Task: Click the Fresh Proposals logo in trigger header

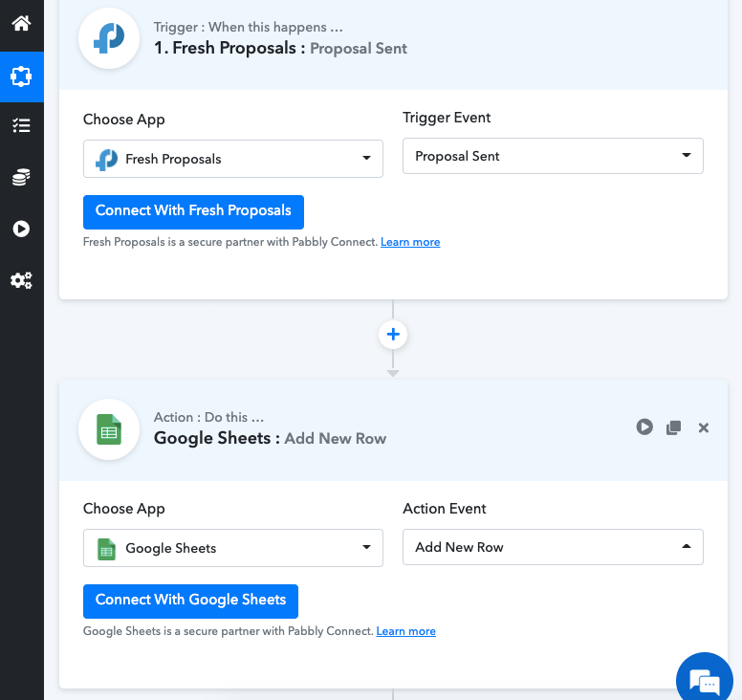Action: (x=109, y=38)
